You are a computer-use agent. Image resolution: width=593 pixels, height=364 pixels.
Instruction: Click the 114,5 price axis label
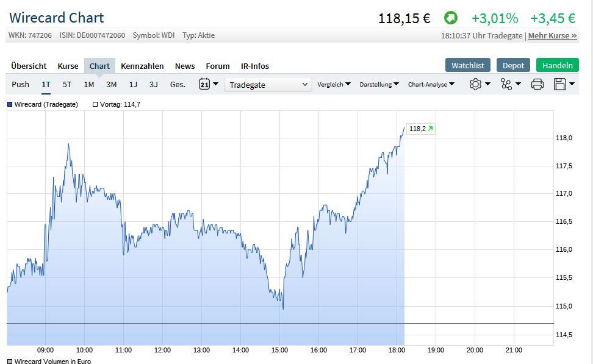click(x=564, y=335)
